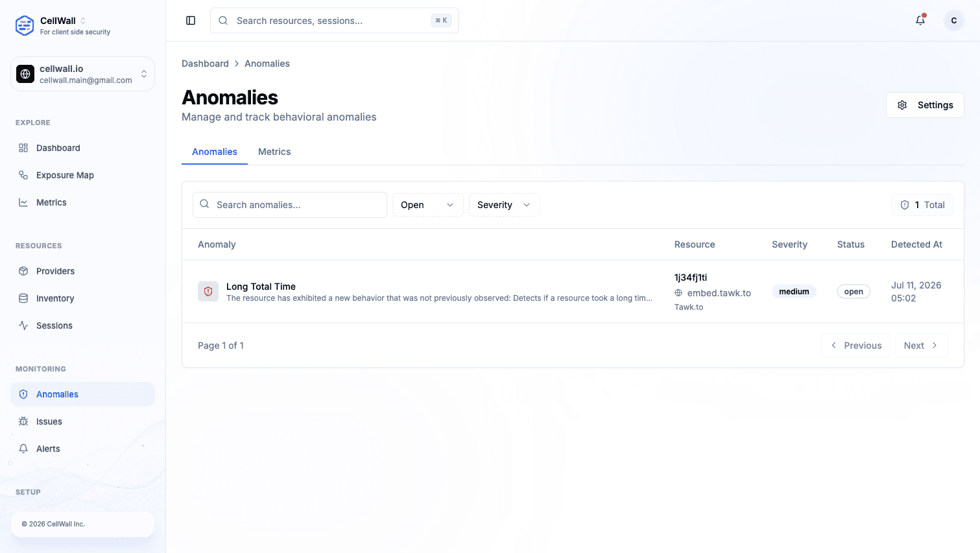This screenshot has width=980, height=553.
Task: Click the Resource column header
Action: [x=695, y=244]
